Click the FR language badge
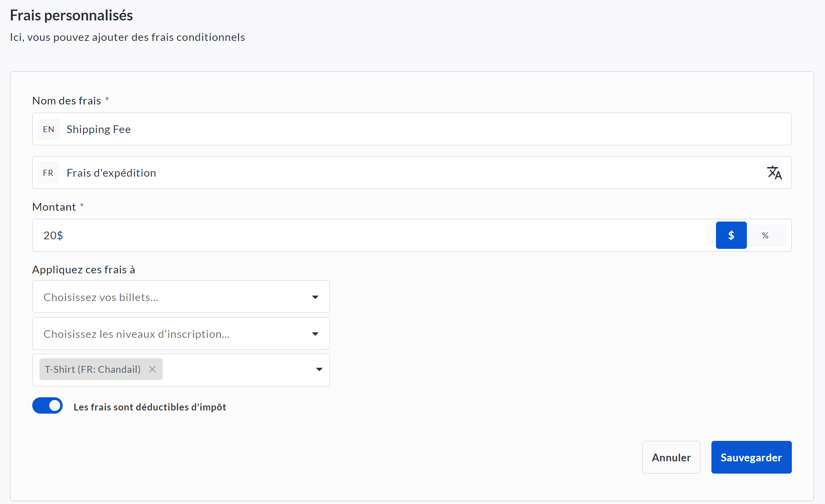 [48, 173]
